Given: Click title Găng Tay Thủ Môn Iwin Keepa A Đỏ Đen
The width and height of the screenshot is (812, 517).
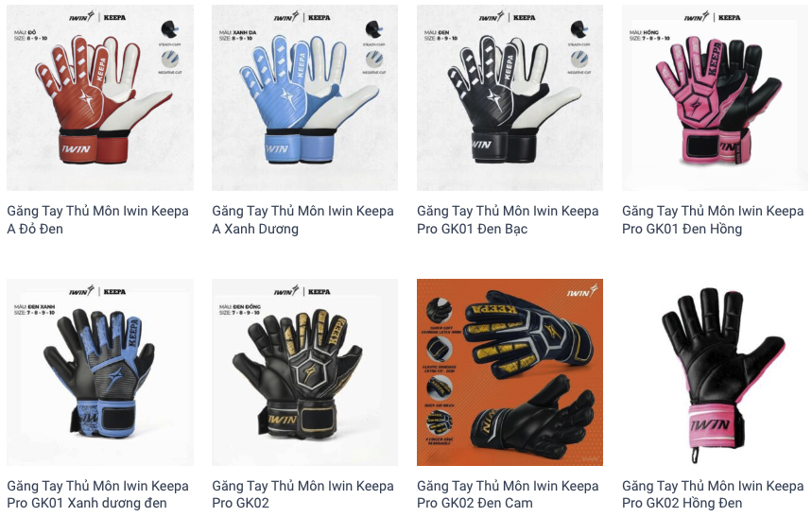Looking at the screenshot, I should 98,219.
